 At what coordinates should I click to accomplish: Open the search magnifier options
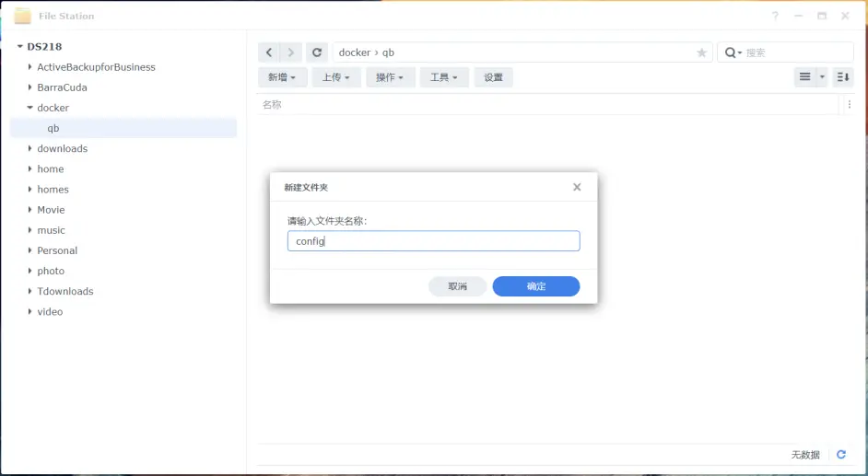[x=733, y=52]
